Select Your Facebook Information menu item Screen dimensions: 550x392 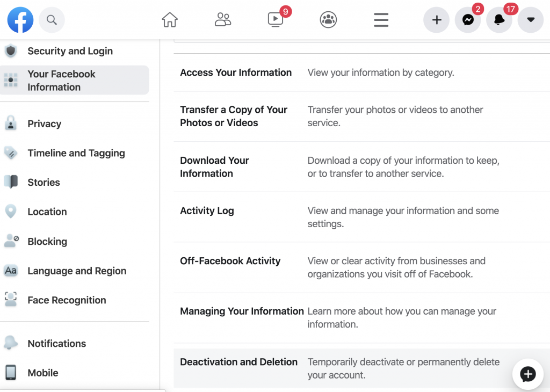pyautogui.click(x=74, y=81)
